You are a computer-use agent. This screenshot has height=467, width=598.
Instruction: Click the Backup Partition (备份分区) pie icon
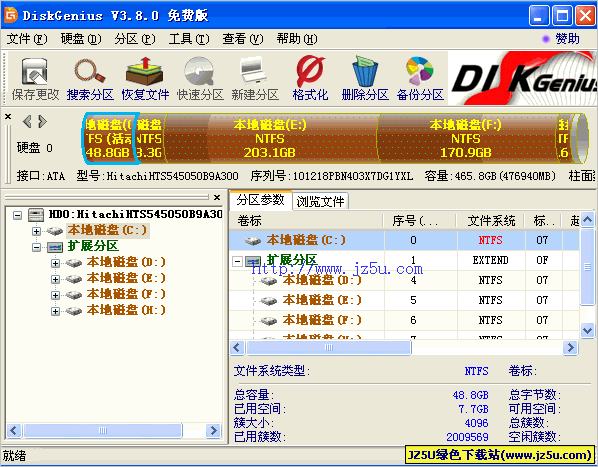[420, 71]
